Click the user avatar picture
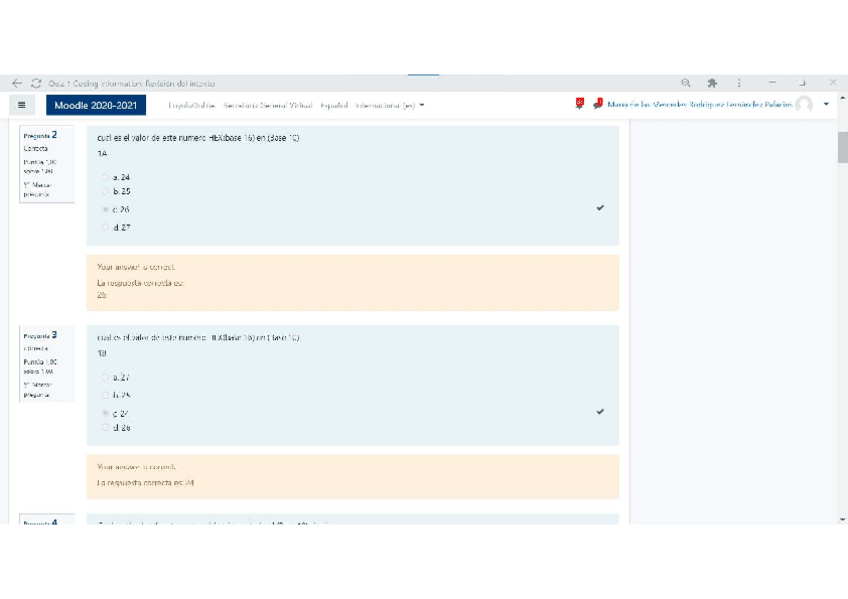 coord(804,104)
